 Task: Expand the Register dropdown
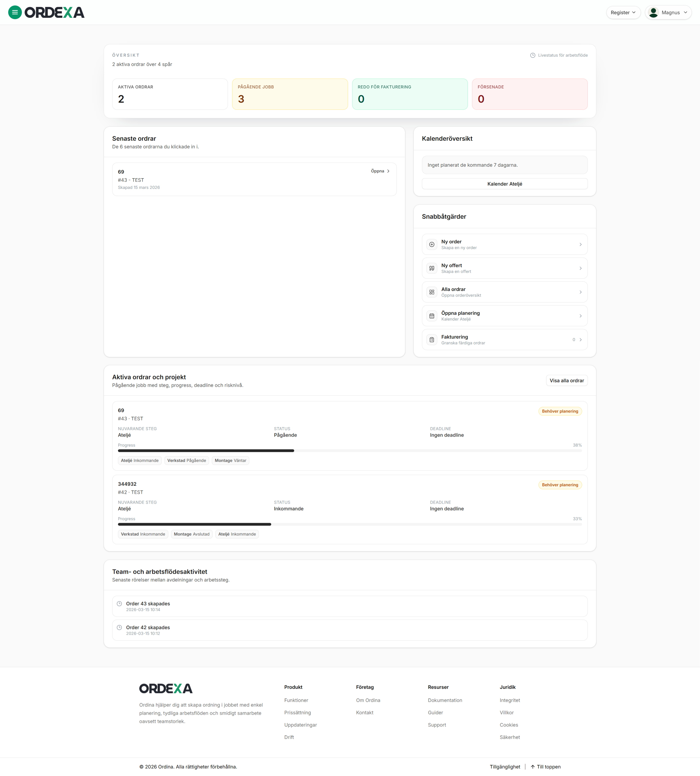click(623, 12)
